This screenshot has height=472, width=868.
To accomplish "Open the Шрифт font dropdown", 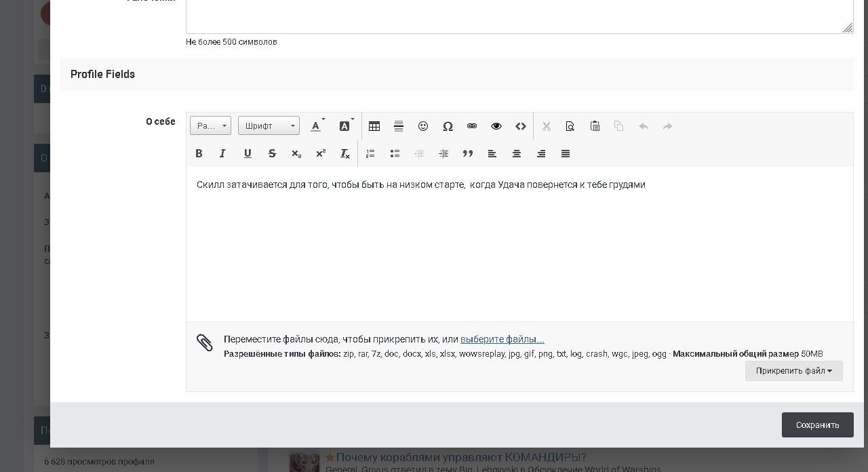I will 269,125.
